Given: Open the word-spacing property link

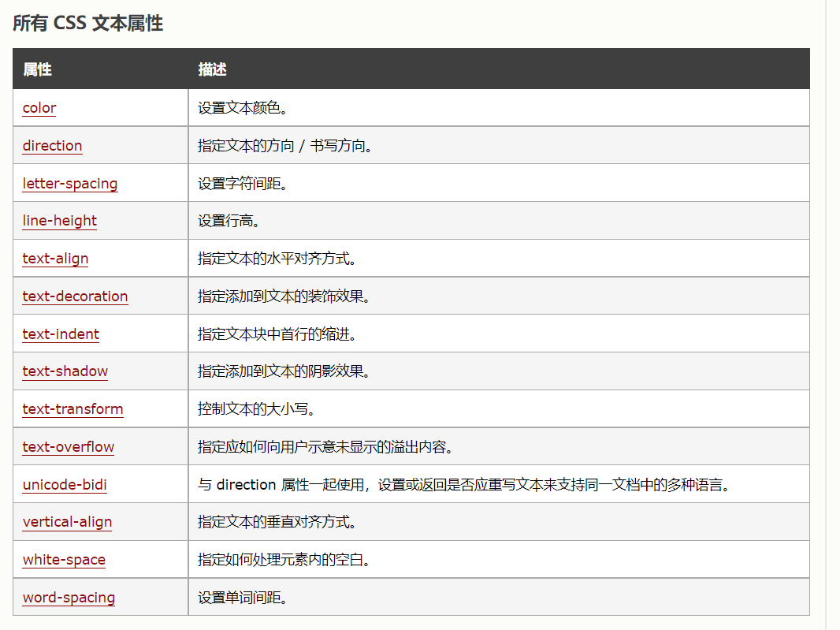Looking at the screenshot, I should (69, 598).
